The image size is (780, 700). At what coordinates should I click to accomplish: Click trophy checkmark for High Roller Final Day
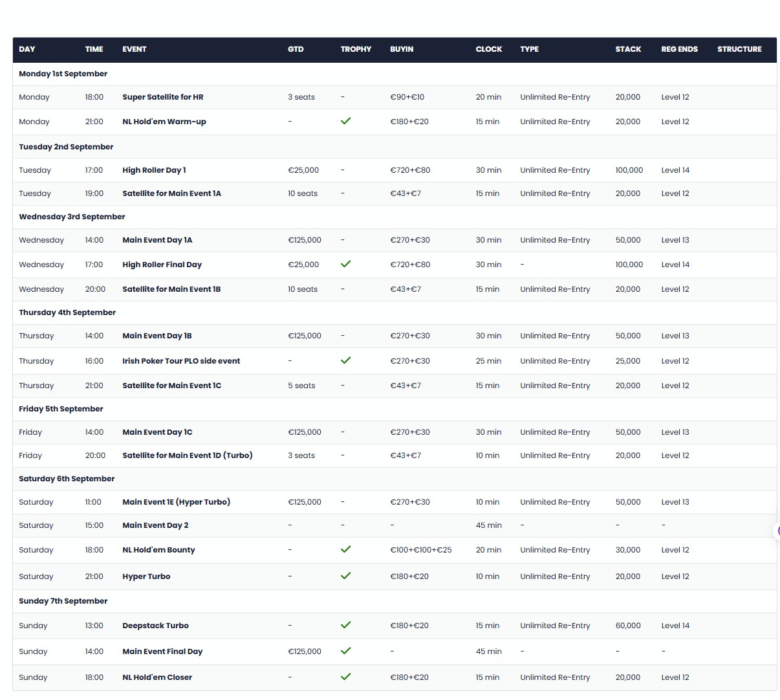[x=346, y=264]
